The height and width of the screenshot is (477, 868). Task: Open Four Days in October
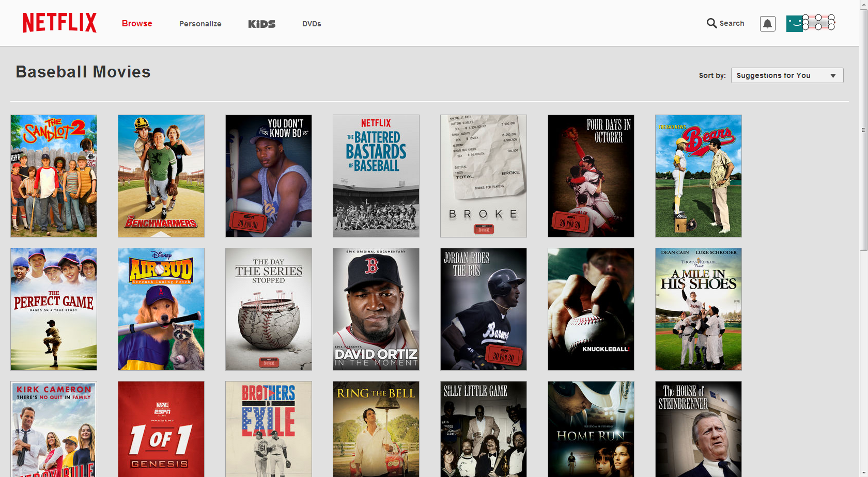tap(591, 176)
